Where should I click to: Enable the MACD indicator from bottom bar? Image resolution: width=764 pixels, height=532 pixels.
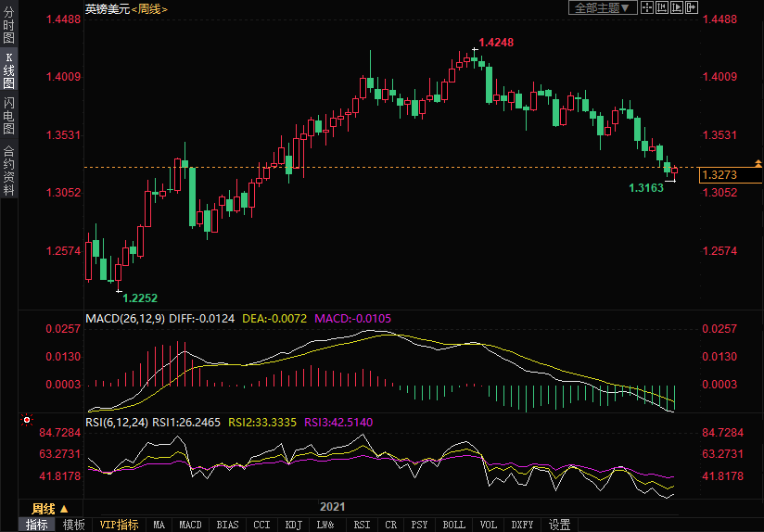pyautogui.click(x=190, y=525)
